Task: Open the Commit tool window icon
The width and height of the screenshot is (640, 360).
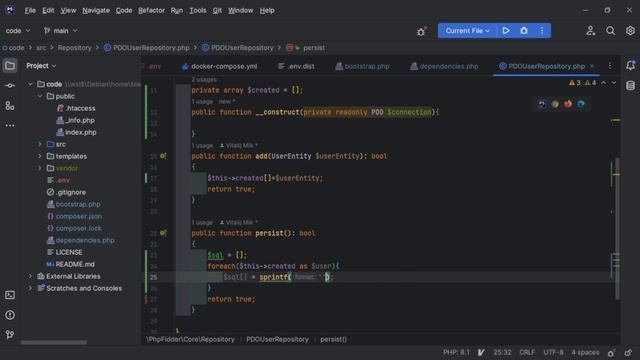Action: [x=10, y=86]
